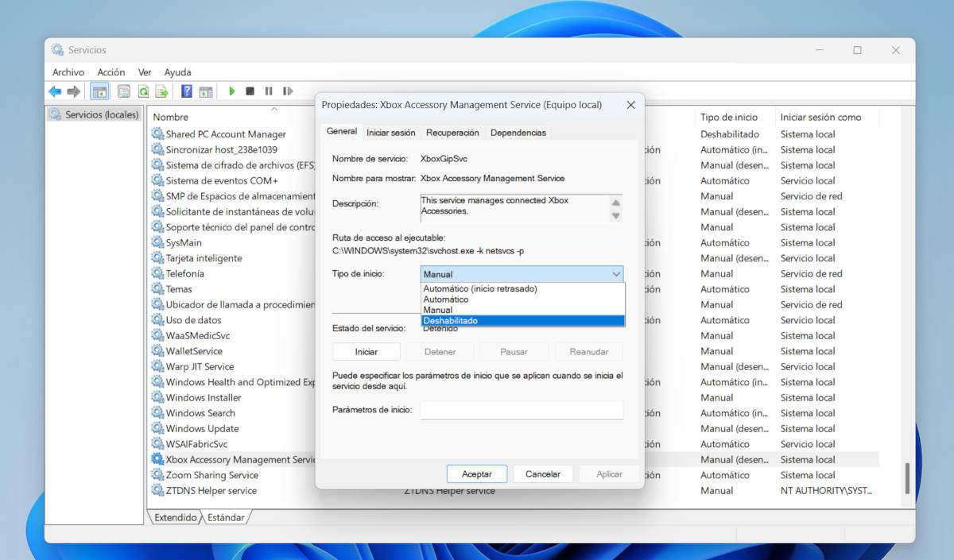954x560 pixels.
Task: Click the description box scroll-down arrow
Action: coord(615,216)
